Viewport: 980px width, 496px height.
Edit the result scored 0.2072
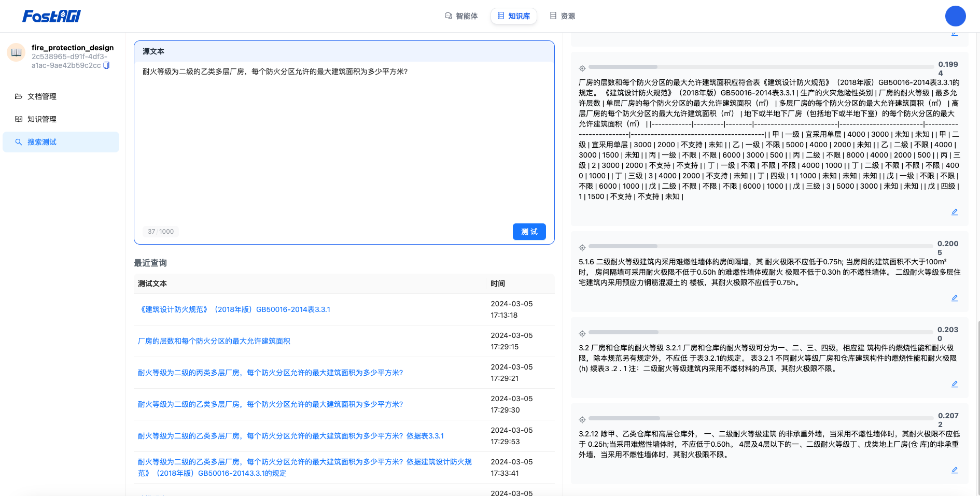[955, 470]
